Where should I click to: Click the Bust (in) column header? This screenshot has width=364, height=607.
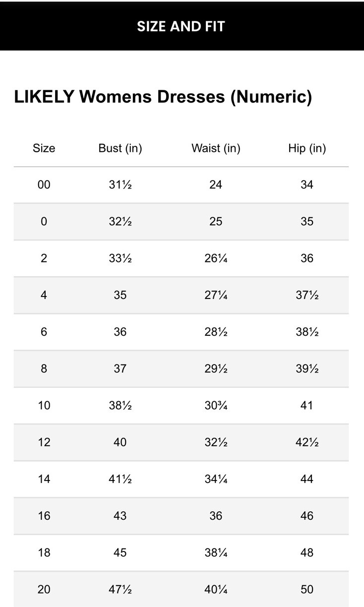pyautogui.click(x=120, y=148)
